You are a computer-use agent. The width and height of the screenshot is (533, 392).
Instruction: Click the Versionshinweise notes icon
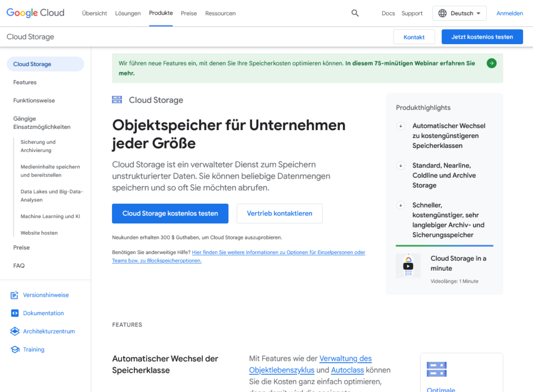click(14, 295)
